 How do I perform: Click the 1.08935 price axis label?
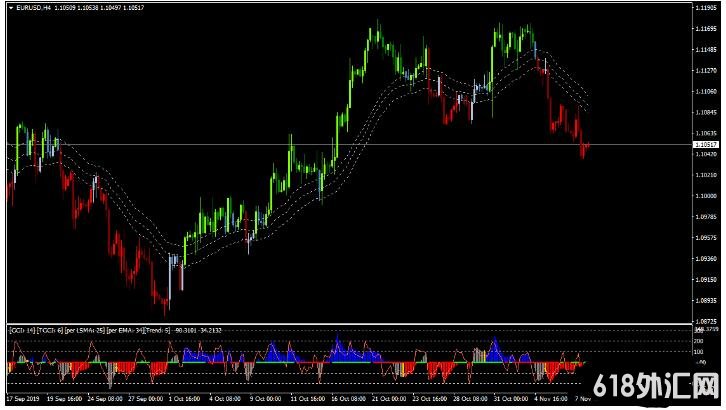pos(706,300)
